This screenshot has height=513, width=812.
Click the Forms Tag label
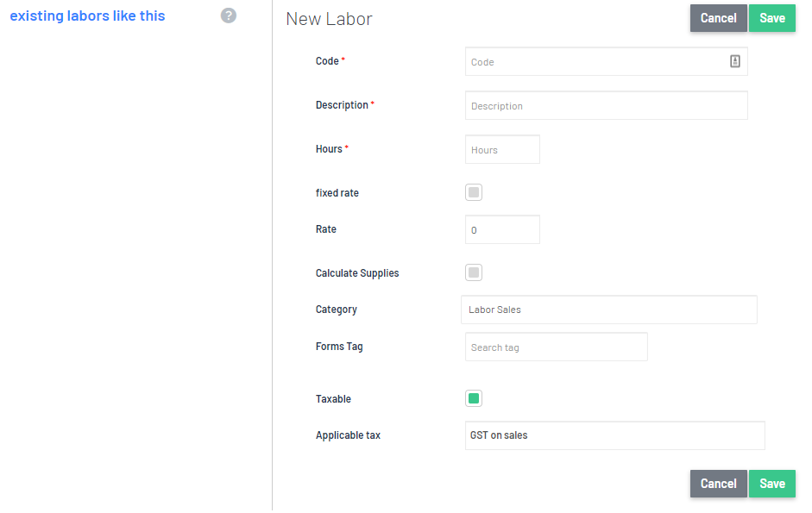coord(339,347)
